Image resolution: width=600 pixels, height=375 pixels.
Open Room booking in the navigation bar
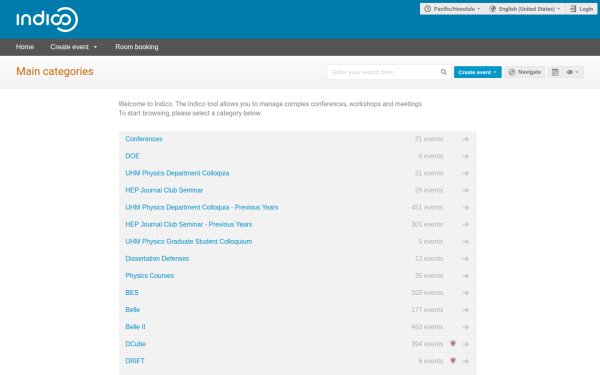coord(137,47)
